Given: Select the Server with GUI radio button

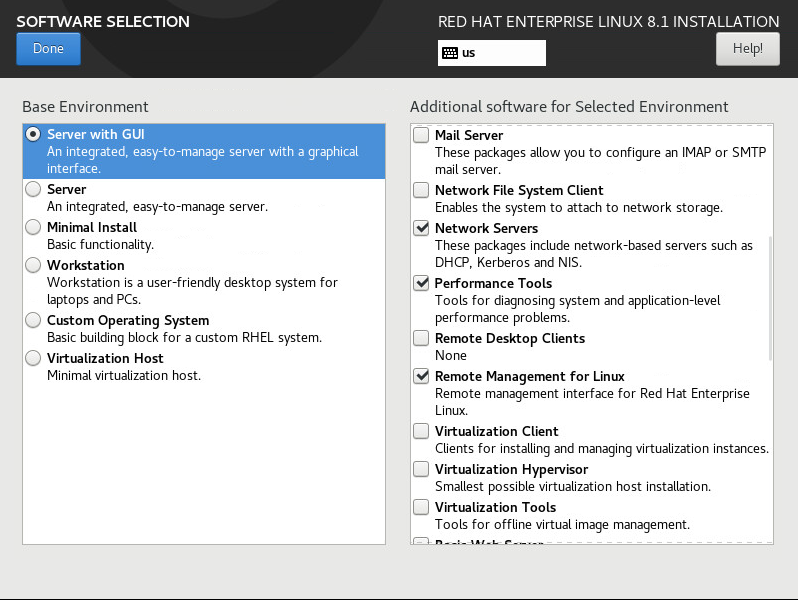Looking at the screenshot, I should (33, 134).
